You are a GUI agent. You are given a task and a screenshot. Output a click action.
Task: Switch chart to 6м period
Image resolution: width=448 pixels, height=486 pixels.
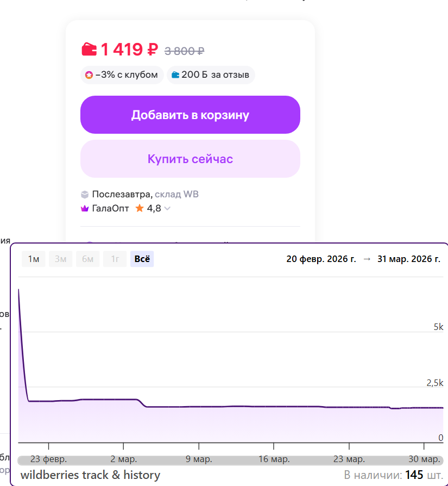tap(87, 259)
